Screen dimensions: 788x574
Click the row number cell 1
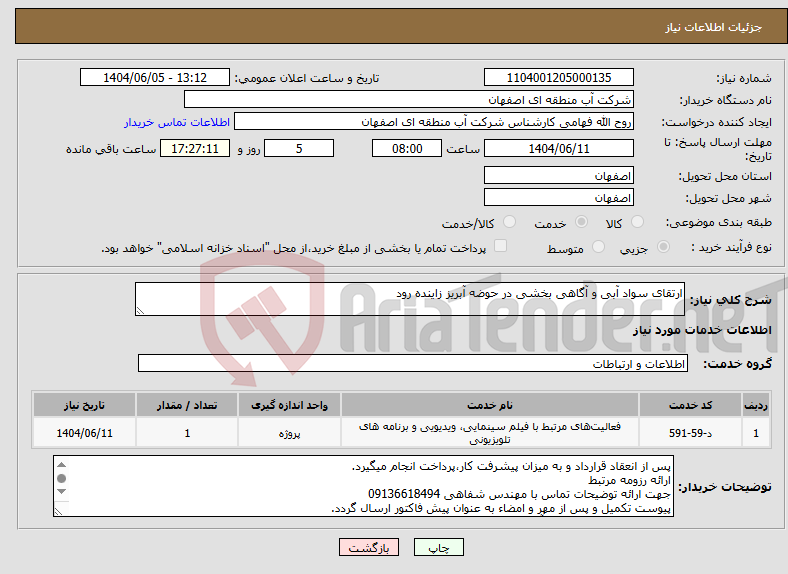click(x=756, y=433)
